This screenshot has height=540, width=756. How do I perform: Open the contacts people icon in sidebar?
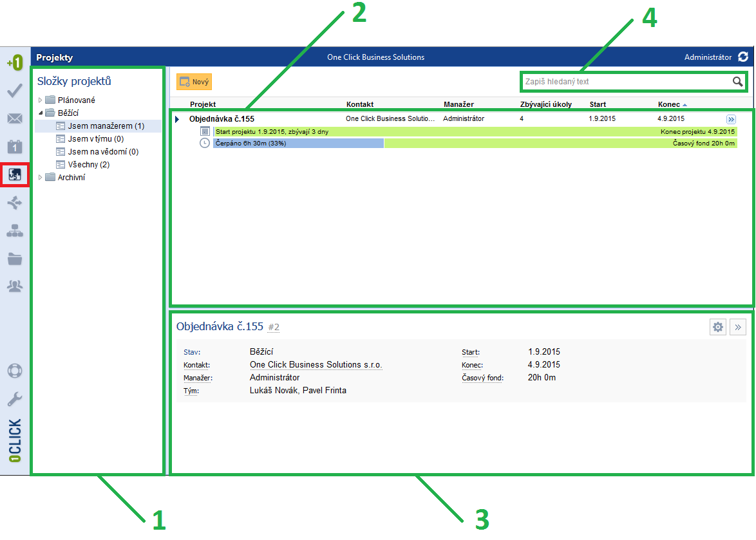pyautogui.click(x=14, y=286)
